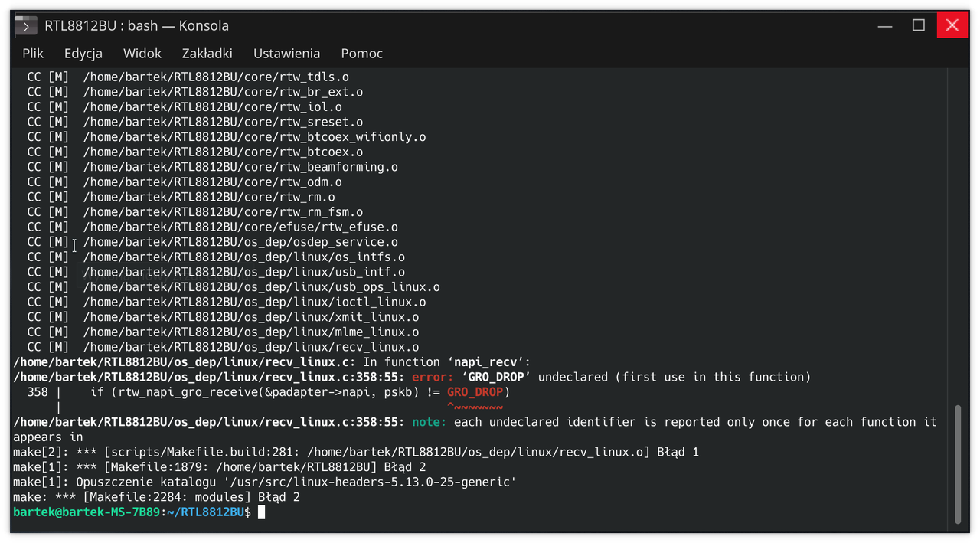Viewport: 980px width, 543px height.
Task: Click the green 'note:' label
Action: pyautogui.click(x=430, y=422)
